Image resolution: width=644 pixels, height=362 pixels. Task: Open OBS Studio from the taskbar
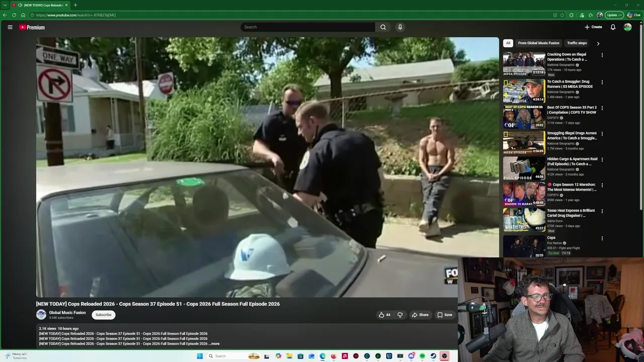click(x=444, y=356)
